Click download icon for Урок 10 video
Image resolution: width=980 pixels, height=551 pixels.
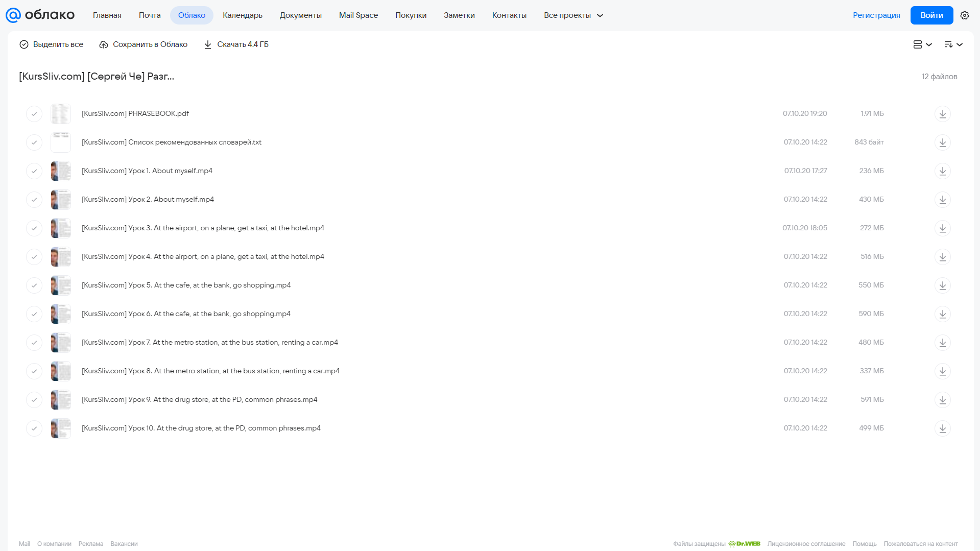click(942, 428)
